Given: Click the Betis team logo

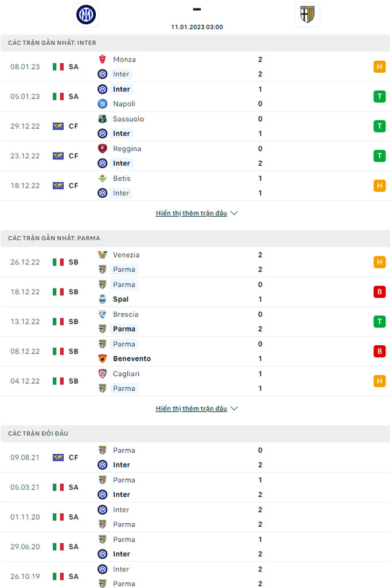Looking at the screenshot, I should tap(102, 178).
